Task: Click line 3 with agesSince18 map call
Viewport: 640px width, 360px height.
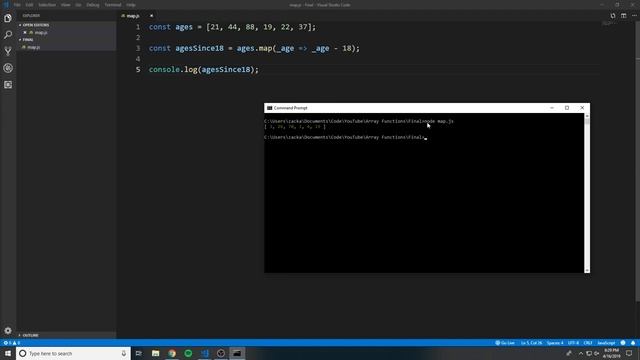Action: (x=254, y=48)
